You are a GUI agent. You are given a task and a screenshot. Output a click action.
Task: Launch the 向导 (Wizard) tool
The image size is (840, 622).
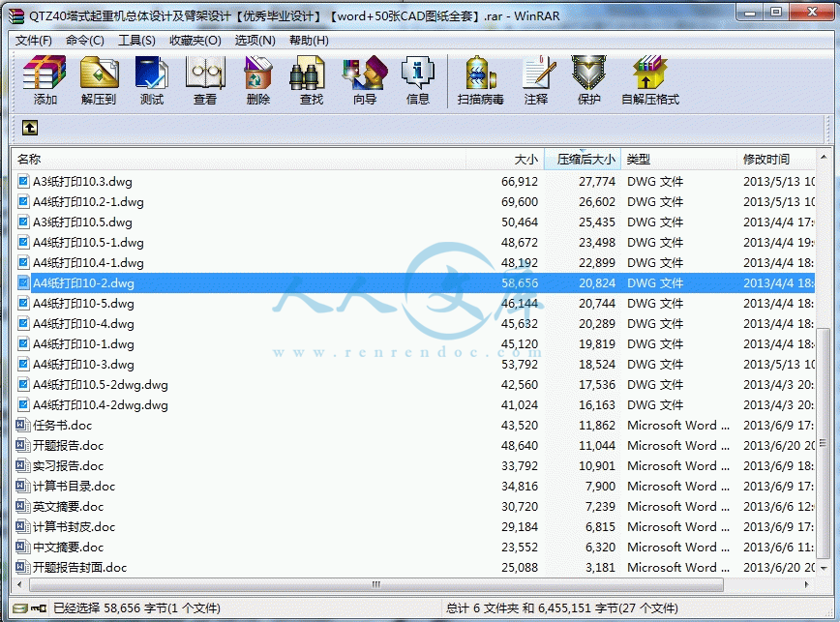(x=365, y=80)
